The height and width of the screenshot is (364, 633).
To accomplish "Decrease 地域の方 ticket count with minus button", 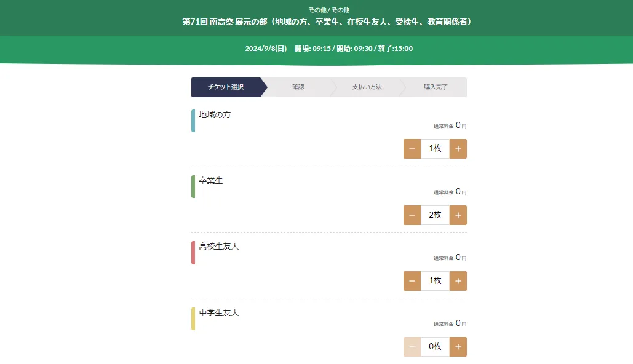I will [x=412, y=149].
